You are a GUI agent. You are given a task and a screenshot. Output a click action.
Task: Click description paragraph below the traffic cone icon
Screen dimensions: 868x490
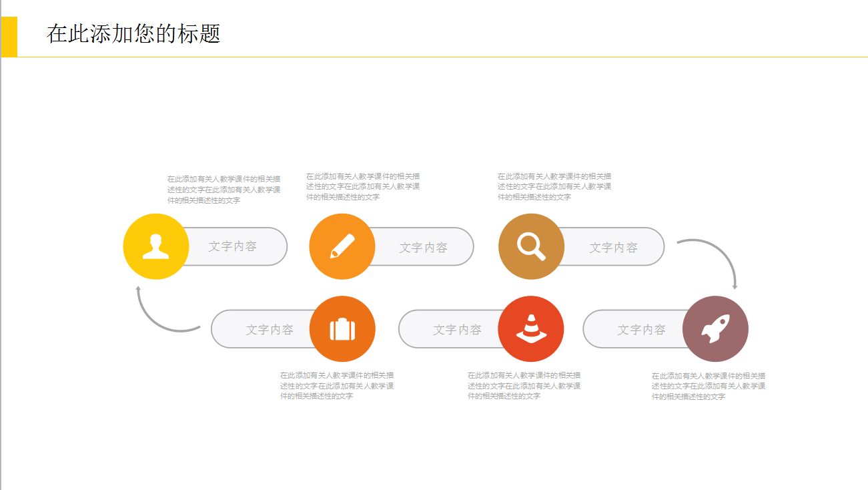pyautogui.click(x=524, y=385)
